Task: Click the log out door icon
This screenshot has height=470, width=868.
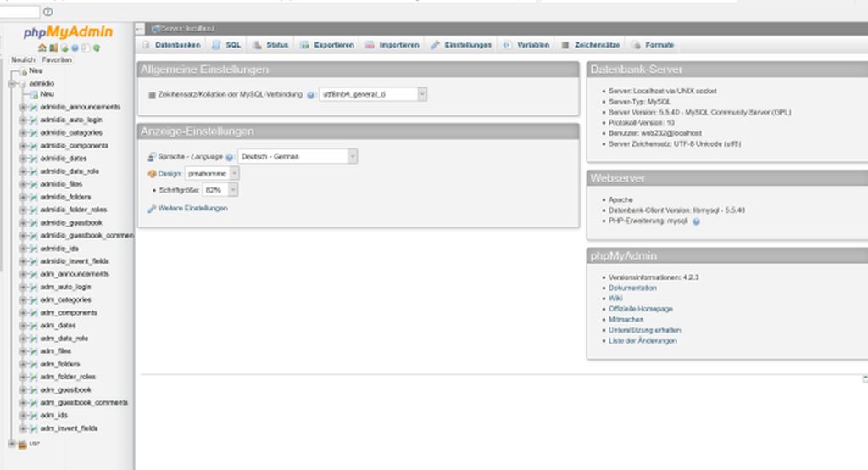Action: click(x=53, y=48)
